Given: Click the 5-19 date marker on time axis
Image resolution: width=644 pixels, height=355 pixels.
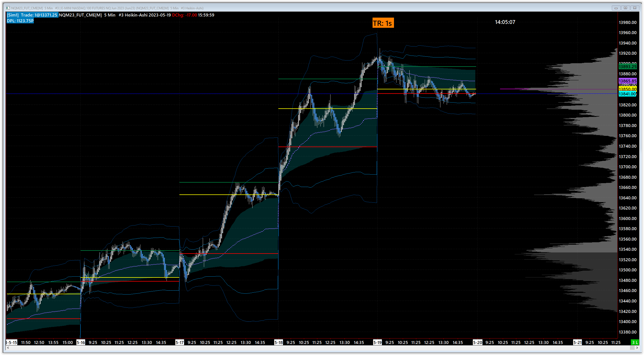Looking at the screenshot, I should (x=377, y=342).
